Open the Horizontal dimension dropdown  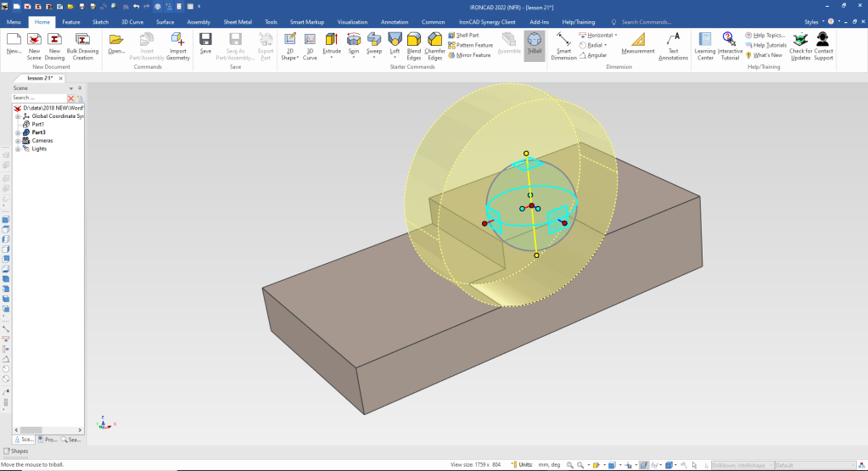click(x=616, y=36)
